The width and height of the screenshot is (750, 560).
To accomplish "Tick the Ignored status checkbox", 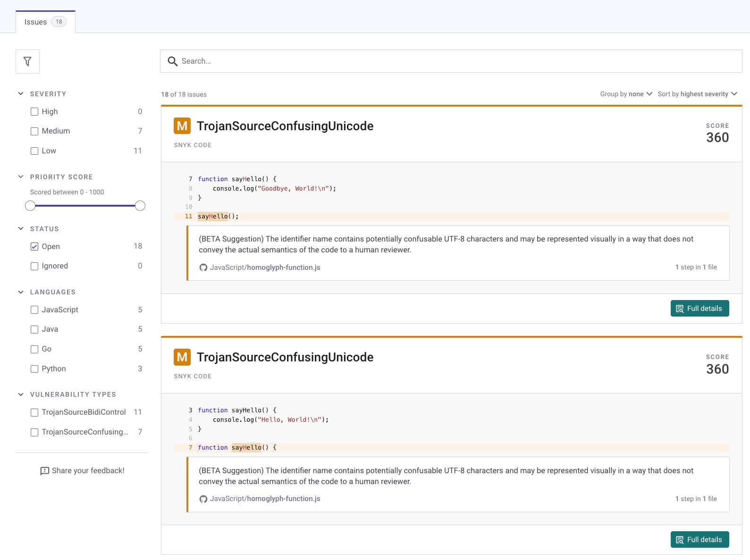I will pos(34,266).
